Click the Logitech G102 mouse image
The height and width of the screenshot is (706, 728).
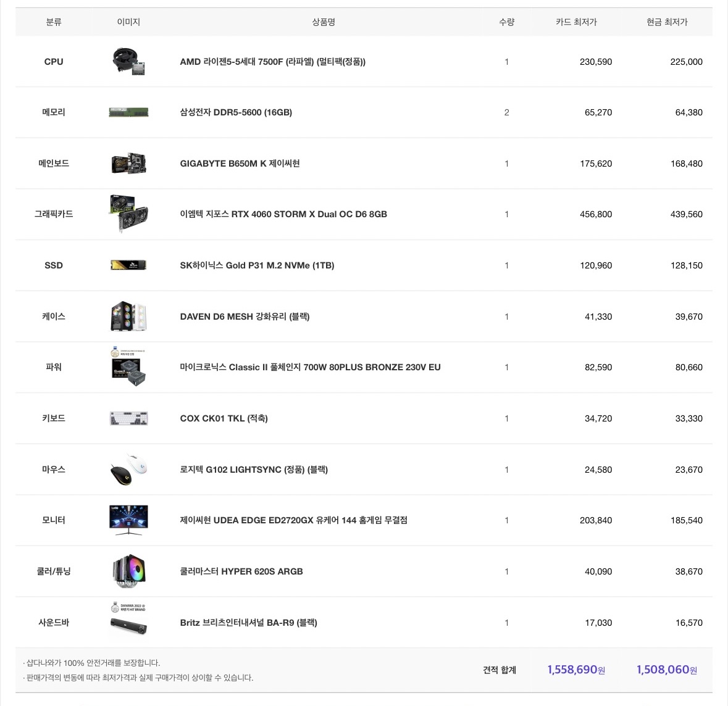128,469
